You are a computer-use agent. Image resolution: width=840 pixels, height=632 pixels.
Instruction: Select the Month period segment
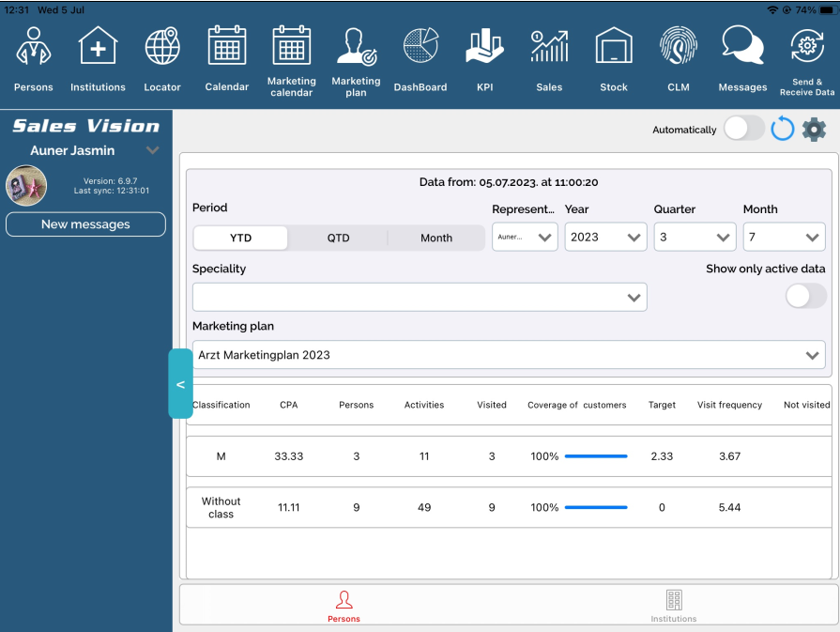pos(435,238)
